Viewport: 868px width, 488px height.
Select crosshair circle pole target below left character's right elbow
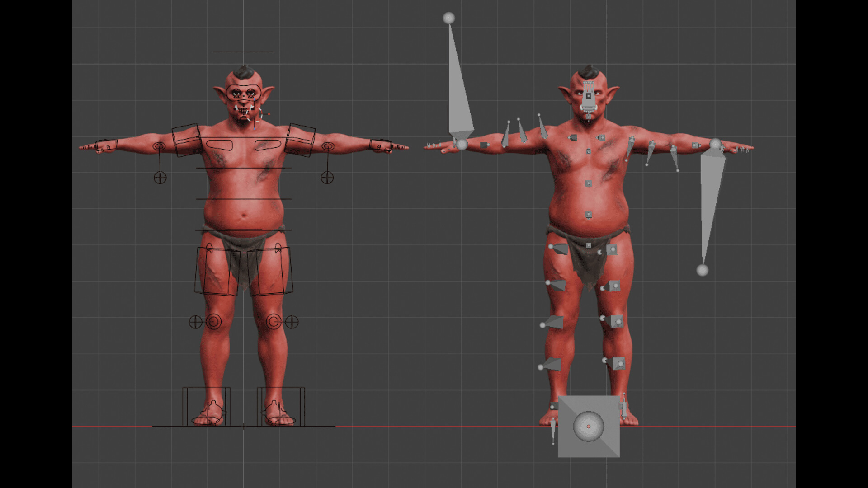pos(160,178)
